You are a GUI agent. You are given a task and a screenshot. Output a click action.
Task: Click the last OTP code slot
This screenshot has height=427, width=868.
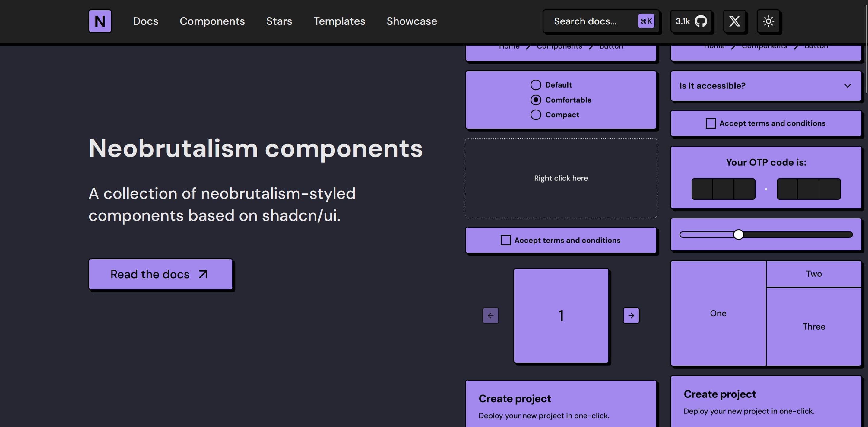pyautogui.click(x=830, y=189)
